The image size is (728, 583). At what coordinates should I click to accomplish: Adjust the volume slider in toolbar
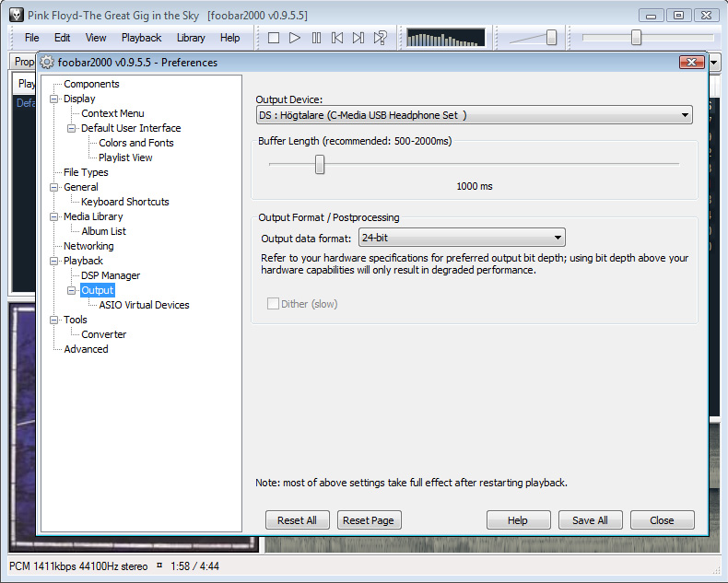coord(551,38)
